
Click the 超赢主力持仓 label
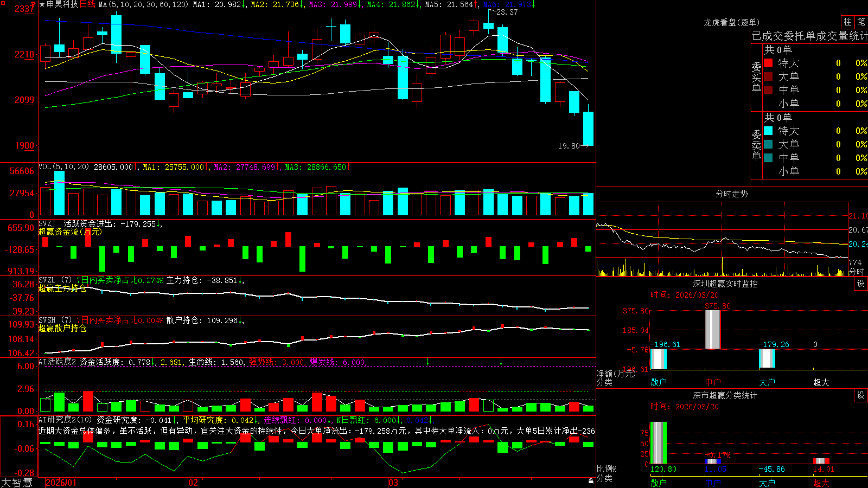tap(62, 288)
